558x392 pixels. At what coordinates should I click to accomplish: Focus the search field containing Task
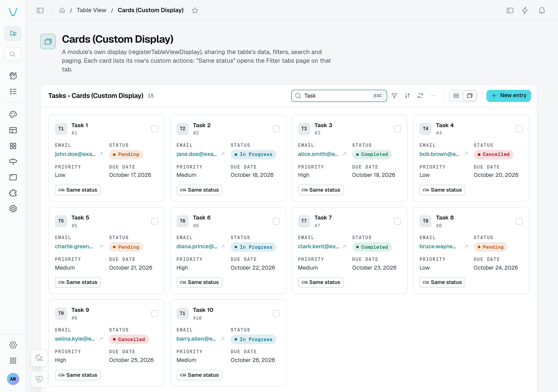click(339, 96)
